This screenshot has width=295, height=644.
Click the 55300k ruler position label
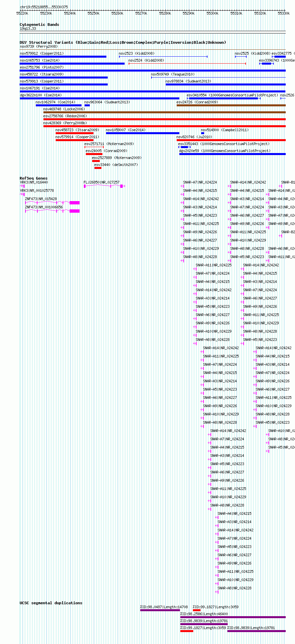[212, 13]
